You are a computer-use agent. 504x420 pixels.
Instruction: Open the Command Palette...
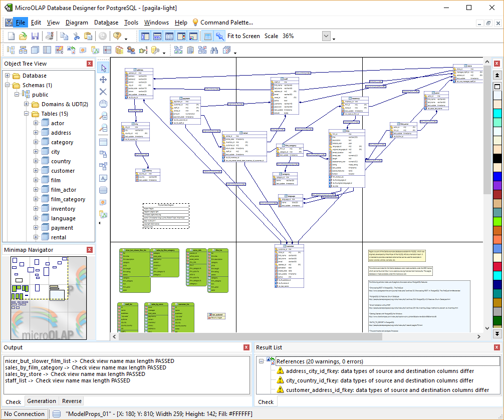(223, 23)
